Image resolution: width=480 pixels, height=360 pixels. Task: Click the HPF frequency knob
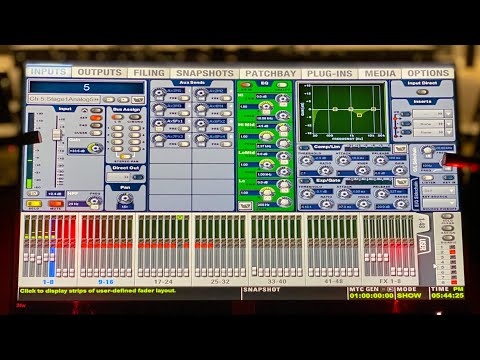point(94,201)
